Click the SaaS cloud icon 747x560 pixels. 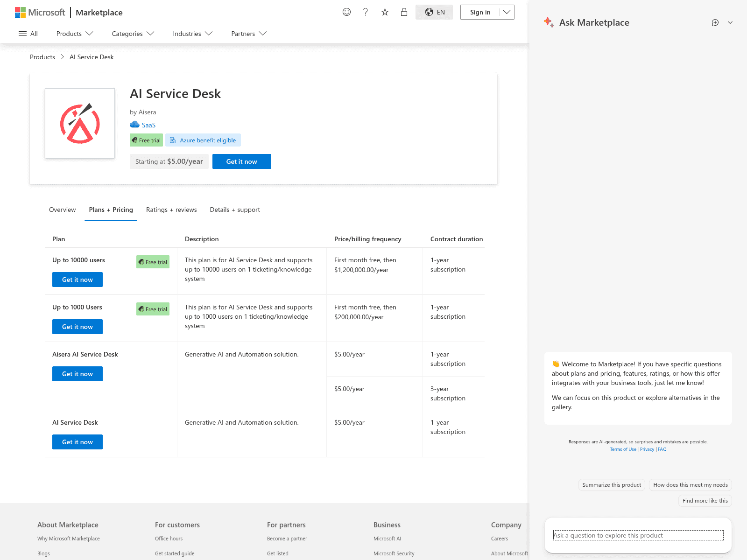pyautogui.click(x=134, y=125)
